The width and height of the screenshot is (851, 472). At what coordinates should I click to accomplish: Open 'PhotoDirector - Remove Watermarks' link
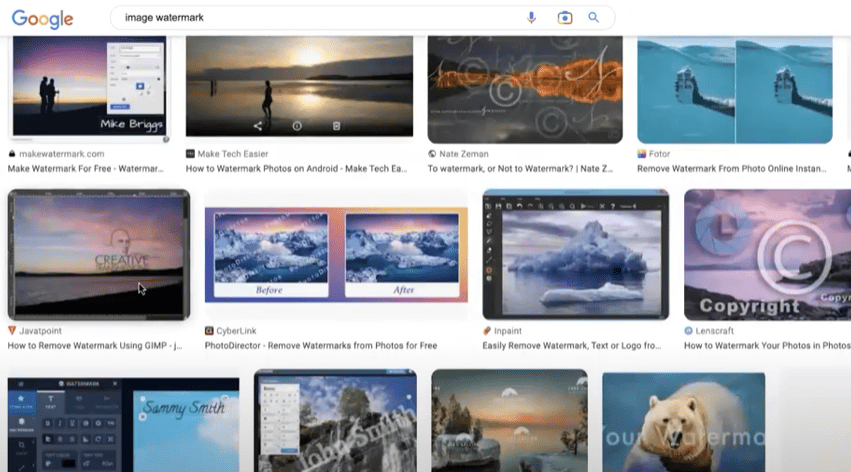click(x=321, y=346)
